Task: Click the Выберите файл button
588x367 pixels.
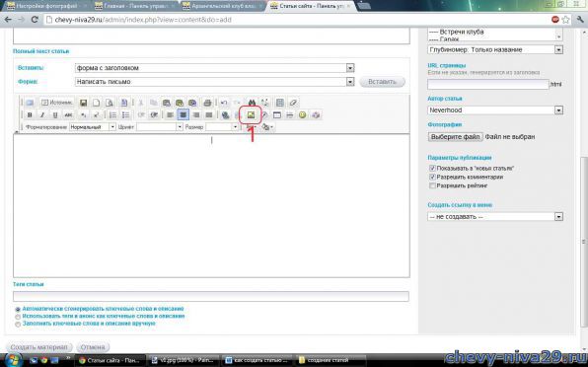Action: (x=455, y=137)
